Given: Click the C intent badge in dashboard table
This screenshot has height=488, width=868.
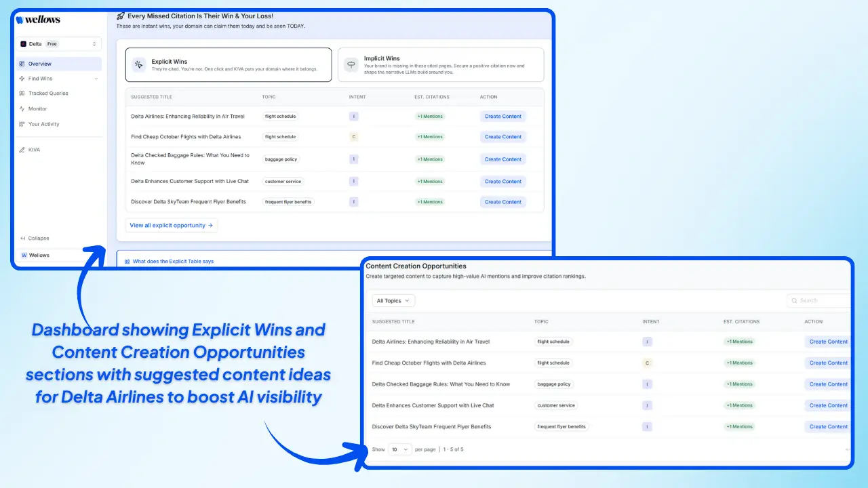Looking at the screenshot, I should tap(353, 137).
